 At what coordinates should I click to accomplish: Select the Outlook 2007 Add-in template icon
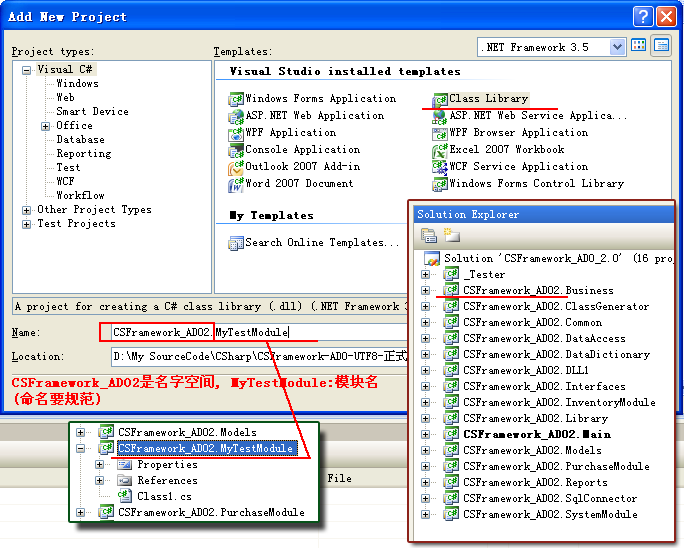pos(236,167)
